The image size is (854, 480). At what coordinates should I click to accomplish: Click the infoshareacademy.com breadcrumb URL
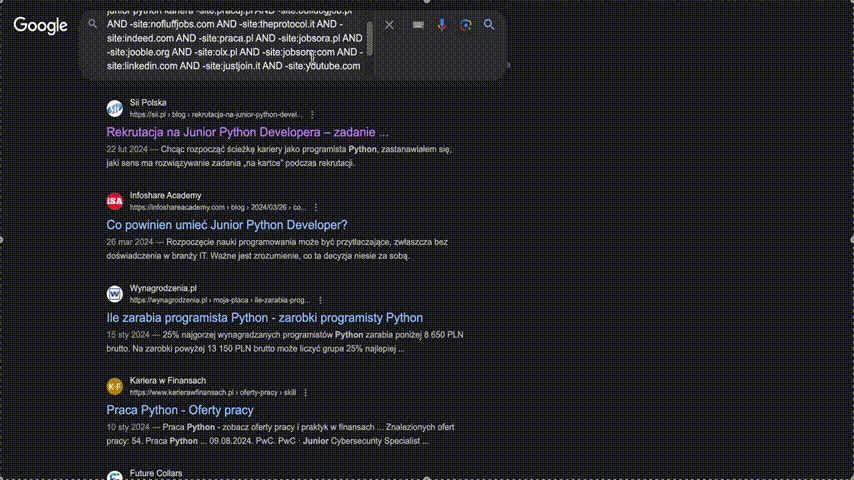[218, 208]
